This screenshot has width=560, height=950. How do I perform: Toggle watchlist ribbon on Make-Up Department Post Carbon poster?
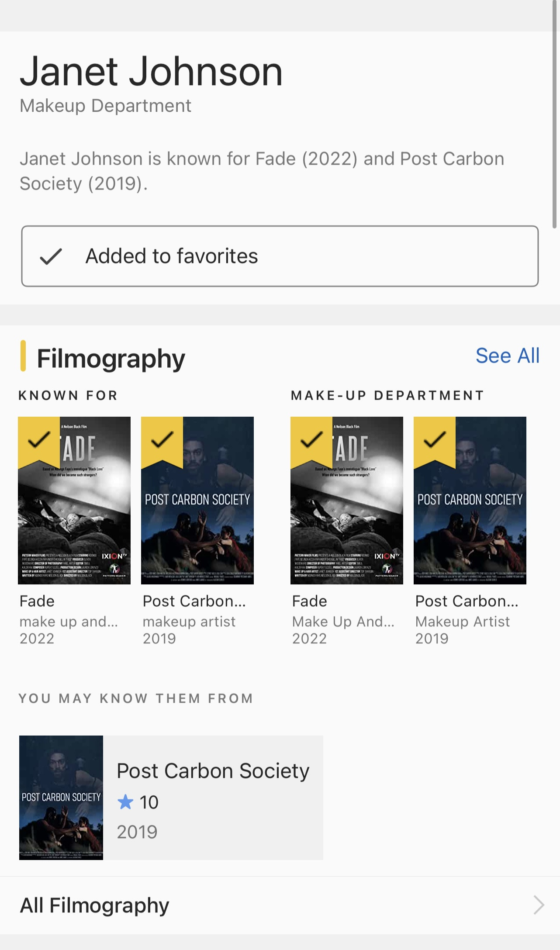tap(434, 440)
